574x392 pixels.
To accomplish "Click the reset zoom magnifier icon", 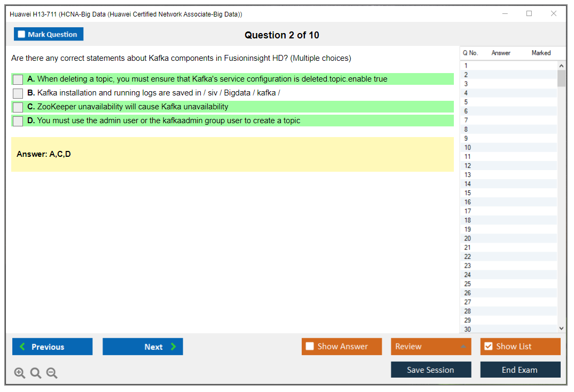I will [36, 373].
